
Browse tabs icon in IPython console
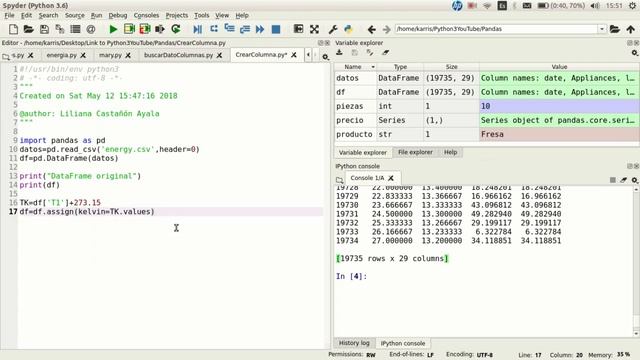[339, 180]
